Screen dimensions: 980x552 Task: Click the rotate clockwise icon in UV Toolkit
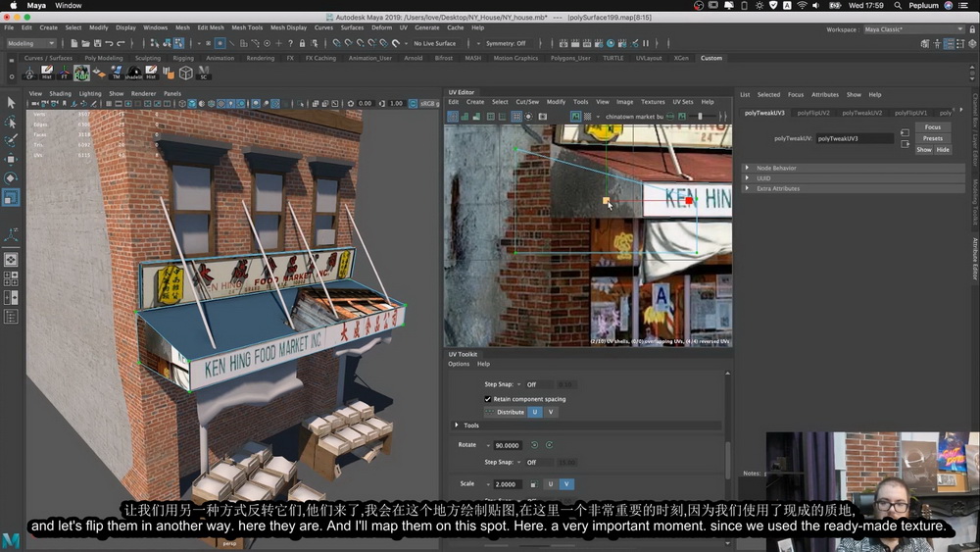click(550, 445)
